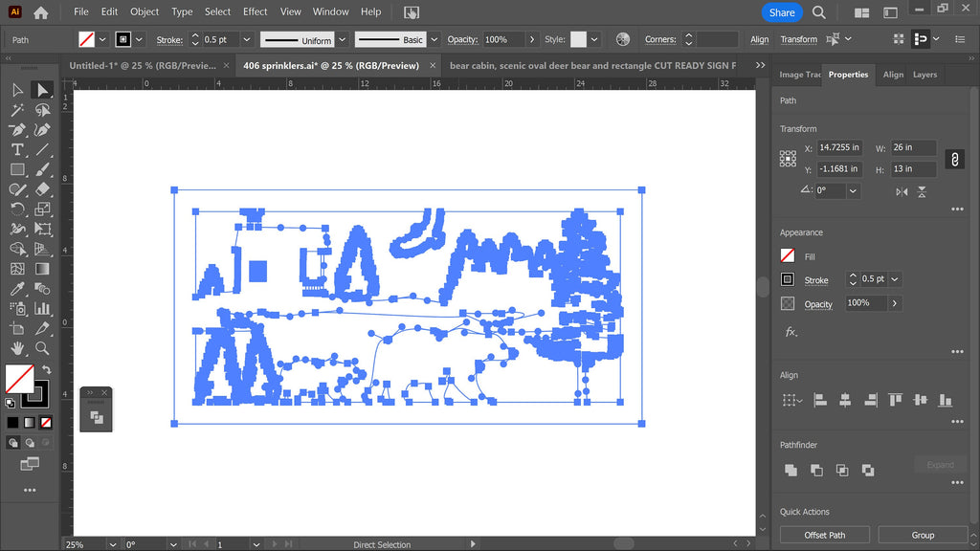Set paint mode to None in toolbar

[x=46, y=423]
